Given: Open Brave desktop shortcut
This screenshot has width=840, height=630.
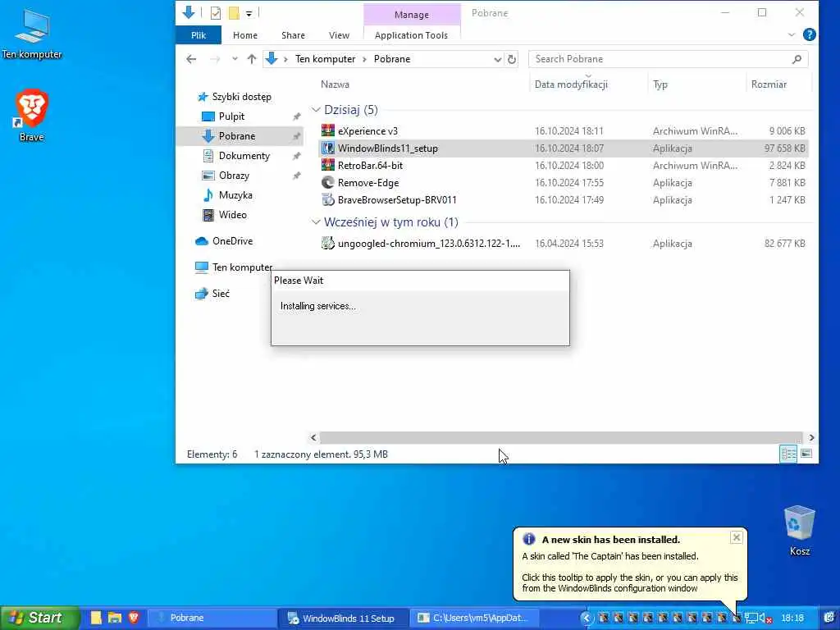Looking at the screenshot, I should click(x=32, y=116).
